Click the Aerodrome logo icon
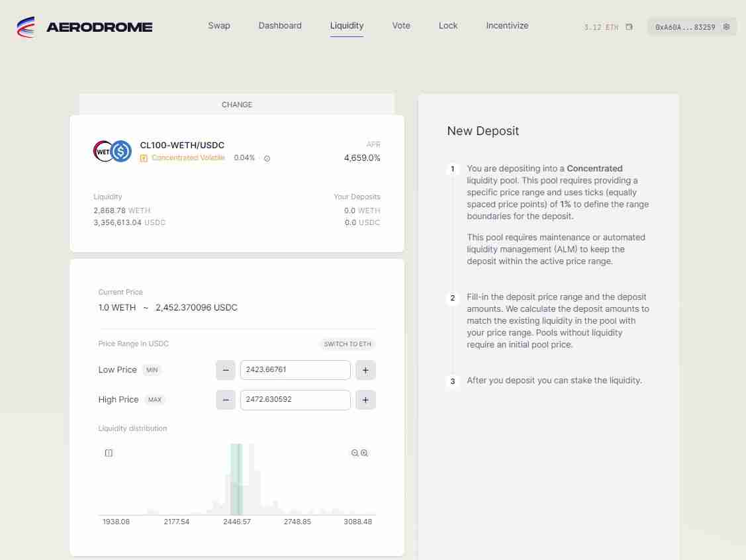Image resolution: width=746 pixels, height=560 pixels. coord(26,26)
